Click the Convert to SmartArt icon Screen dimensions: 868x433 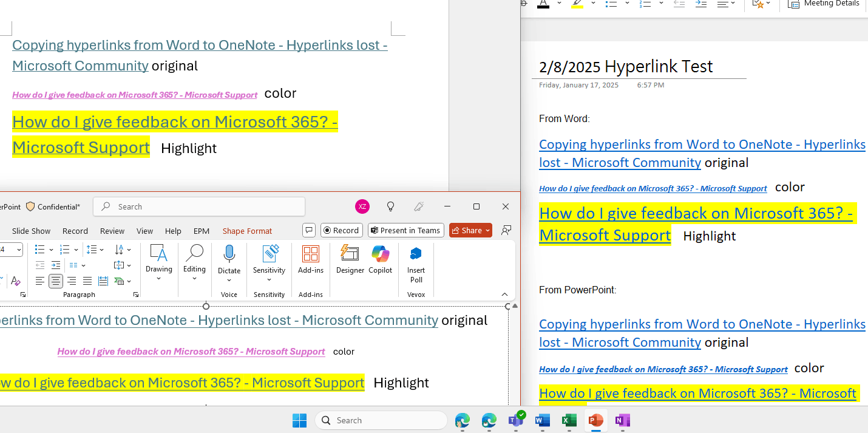[x=119, y=281]
